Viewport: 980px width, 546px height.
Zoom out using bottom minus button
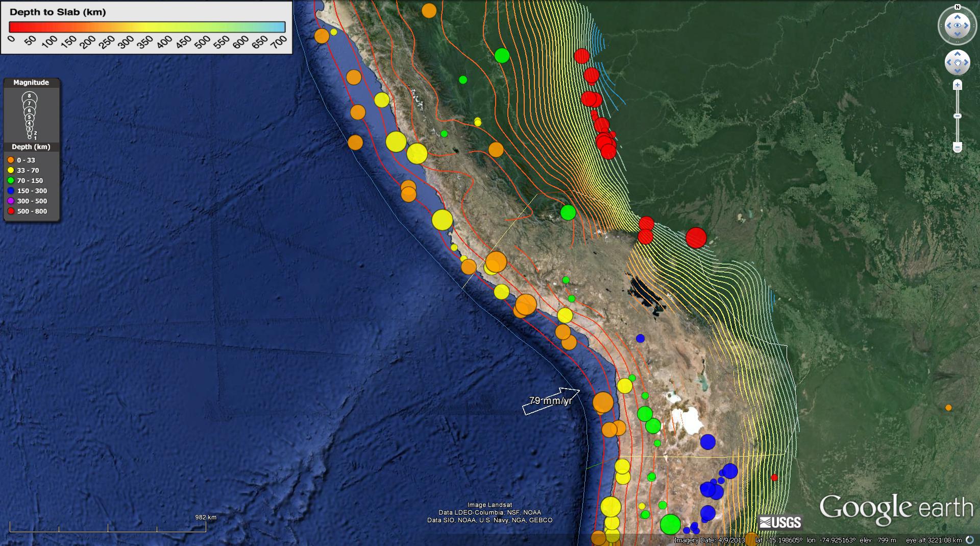958,148
